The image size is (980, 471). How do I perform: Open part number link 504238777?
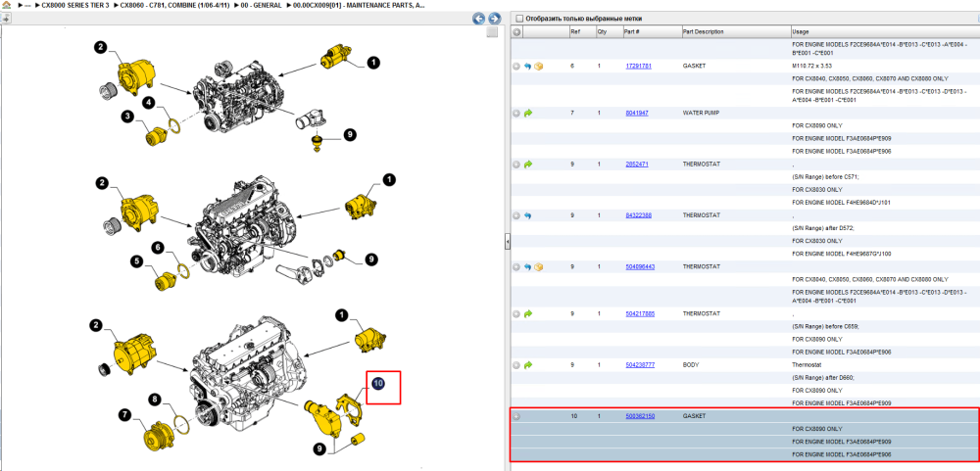(x=640, y=365)
